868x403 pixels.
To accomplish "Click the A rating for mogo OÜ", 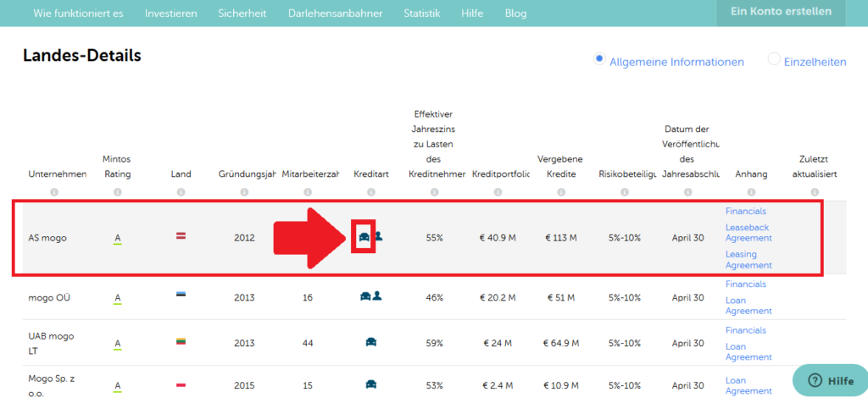I will [x=117, y=299].
